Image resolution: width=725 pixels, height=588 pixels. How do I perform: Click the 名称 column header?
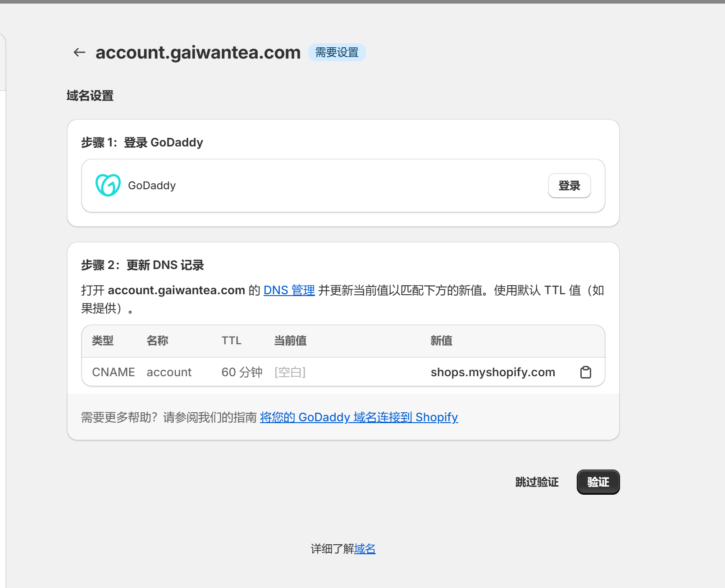[157, 341]
